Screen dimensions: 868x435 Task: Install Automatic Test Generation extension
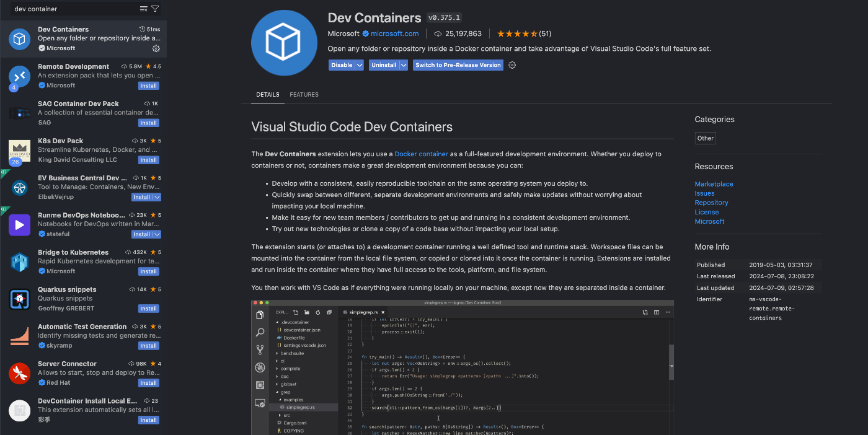(148, 346)
